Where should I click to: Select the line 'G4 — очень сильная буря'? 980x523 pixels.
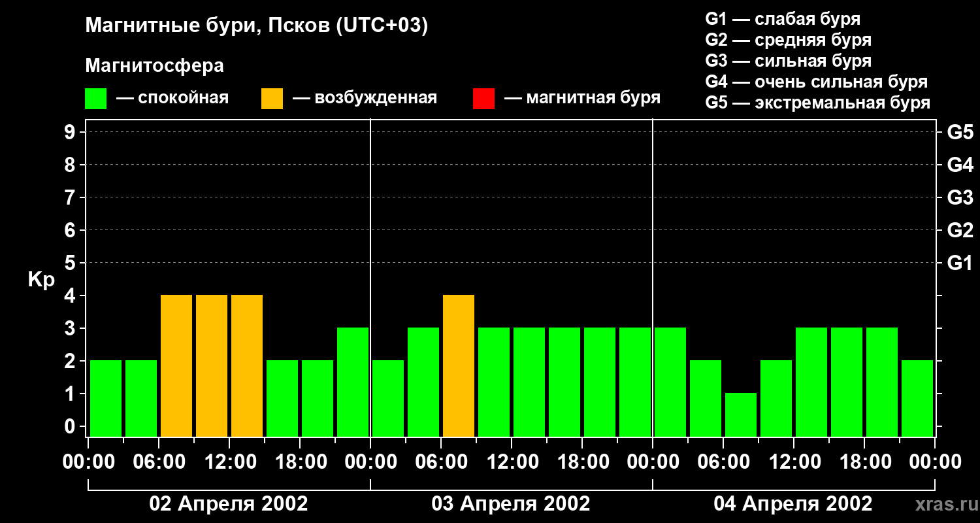(817, 82)
